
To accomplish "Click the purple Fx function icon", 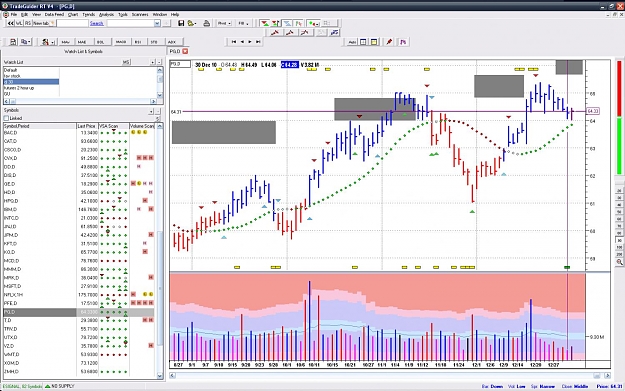I will click(403, 42).
